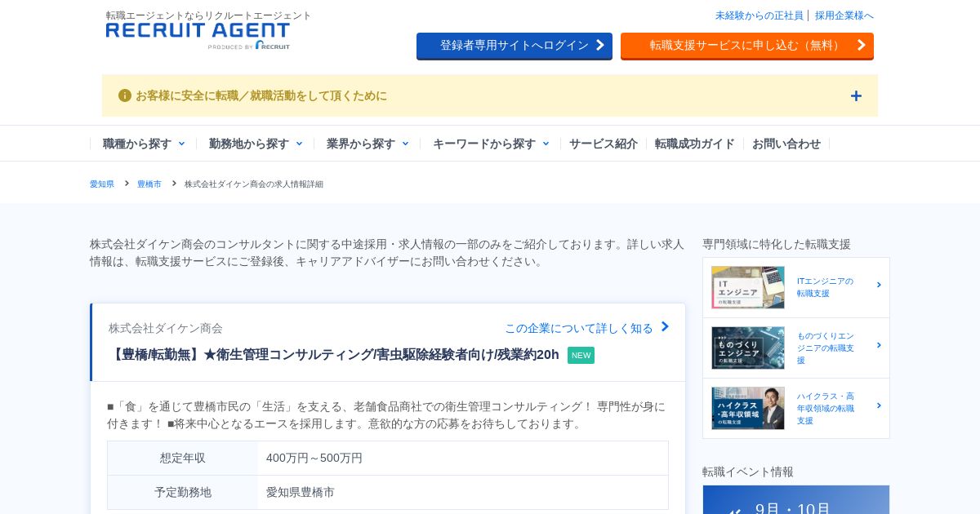Click the 転職イベント情報 heading

[x=748, y=472]
